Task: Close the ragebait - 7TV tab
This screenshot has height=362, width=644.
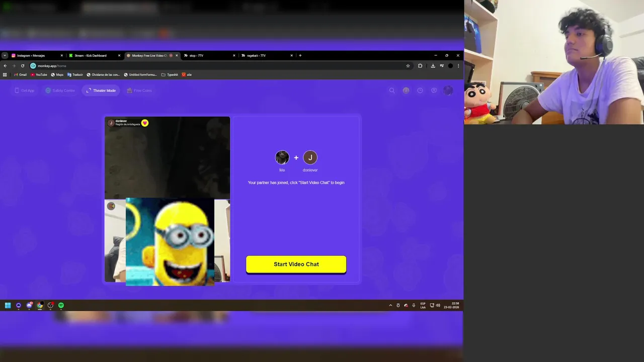Action: click(291, 55)
